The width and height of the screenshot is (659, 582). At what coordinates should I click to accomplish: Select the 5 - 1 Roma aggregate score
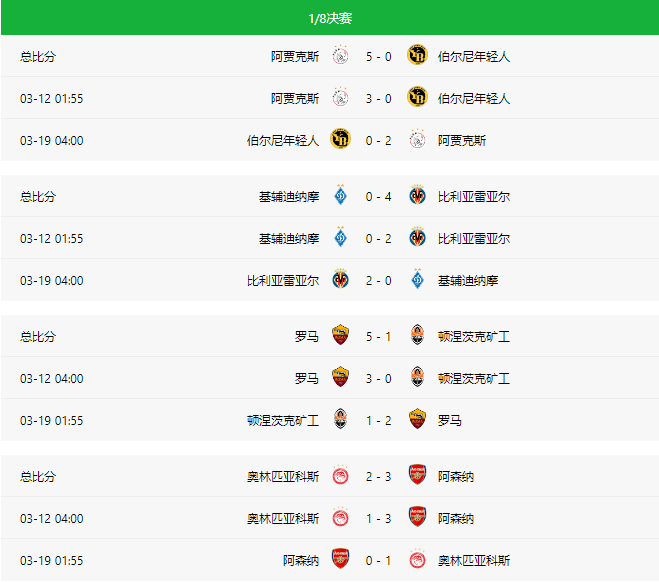coord(378,337)
